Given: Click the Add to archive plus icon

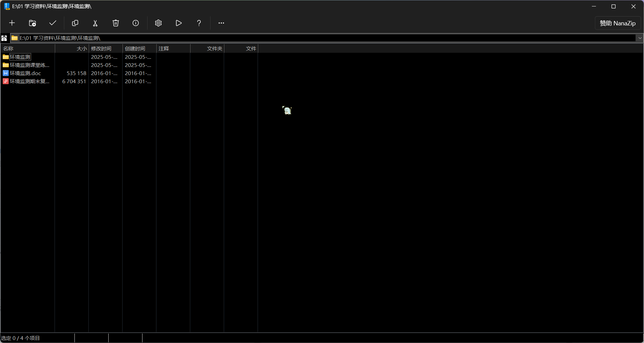Looking at the screenshot, I should point(12,23).
